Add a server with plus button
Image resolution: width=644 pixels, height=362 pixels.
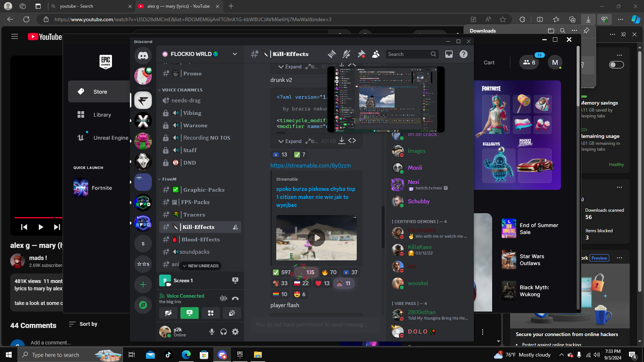143,284
